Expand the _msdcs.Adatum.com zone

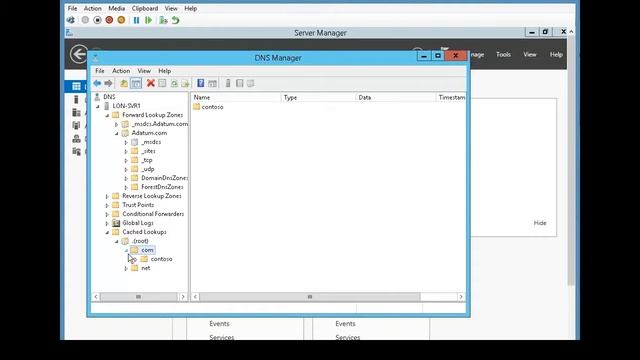[x=117, y=124]
